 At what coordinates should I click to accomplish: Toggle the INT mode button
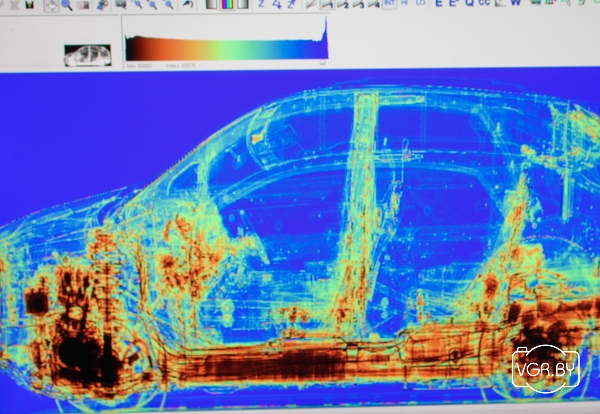[389, 3]
